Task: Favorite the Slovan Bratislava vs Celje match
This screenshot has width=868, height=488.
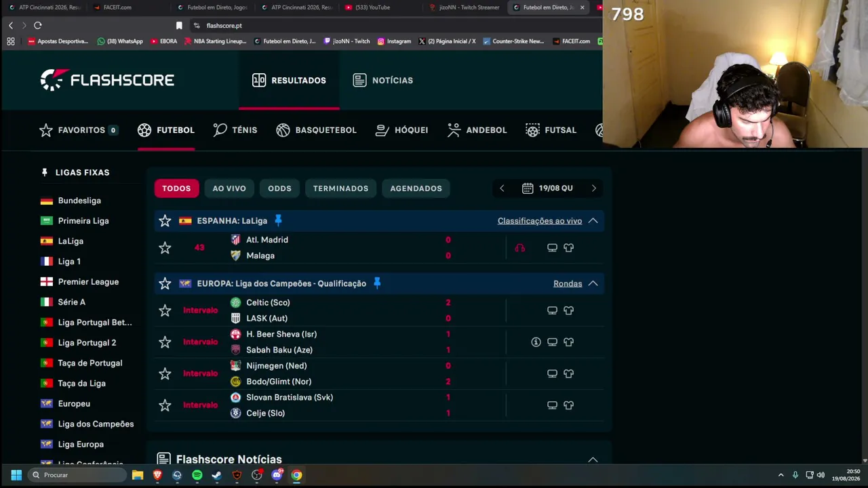Action: 165,405
